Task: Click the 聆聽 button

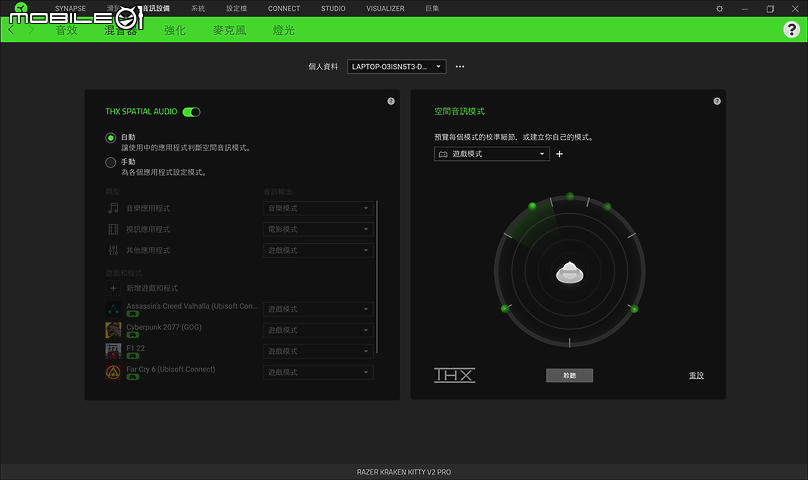Action: tap(569, 375)
